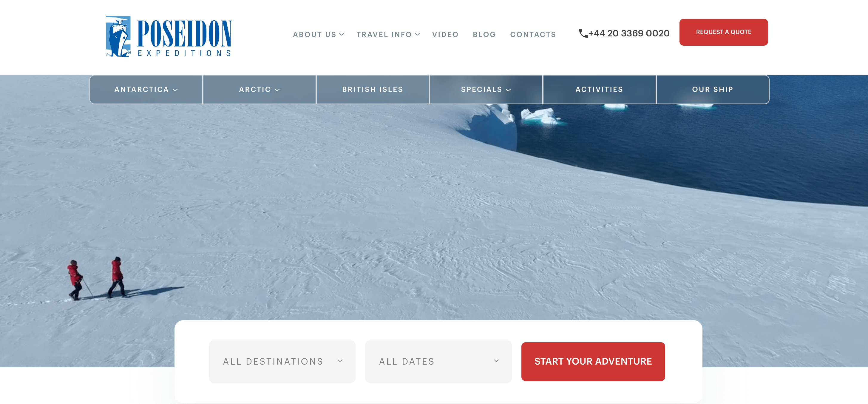Call the +44 20 3369 0020 number
The image size is (868, 404).
coord(629,33)
